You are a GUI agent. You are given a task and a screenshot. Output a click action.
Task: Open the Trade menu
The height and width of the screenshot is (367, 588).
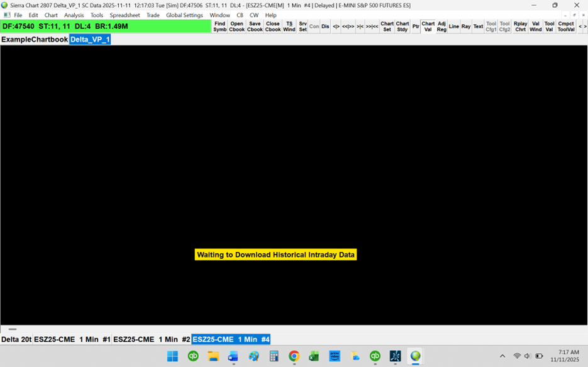pos(153,15)
